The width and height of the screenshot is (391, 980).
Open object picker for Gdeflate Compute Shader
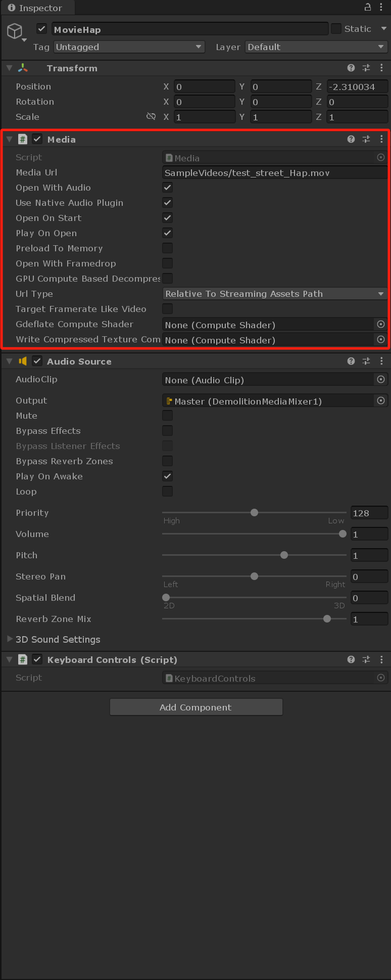(381, 325)
